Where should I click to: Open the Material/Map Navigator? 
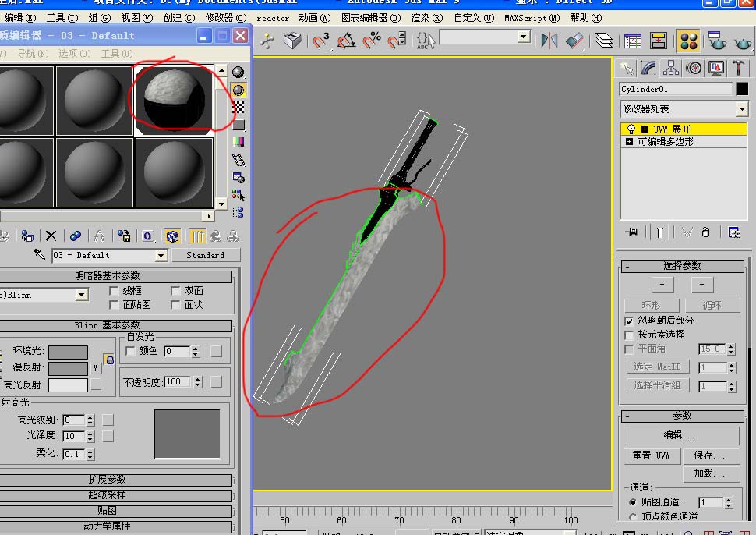click(x=238, y=212)
